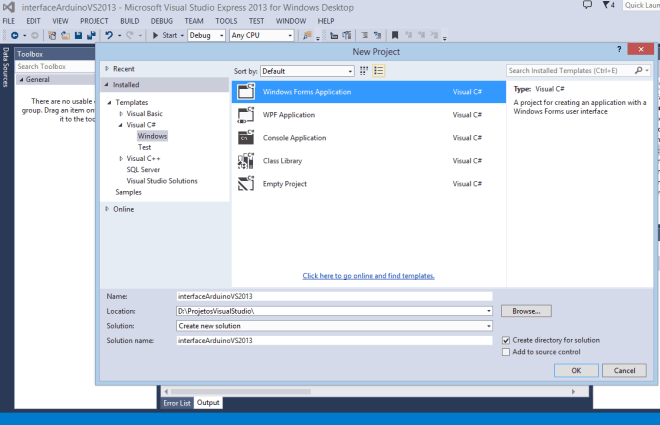Image resolution: width=660 pixels, height=425 pixels.
Task: Select the WPF Application template icon
Action: (246, 115)
